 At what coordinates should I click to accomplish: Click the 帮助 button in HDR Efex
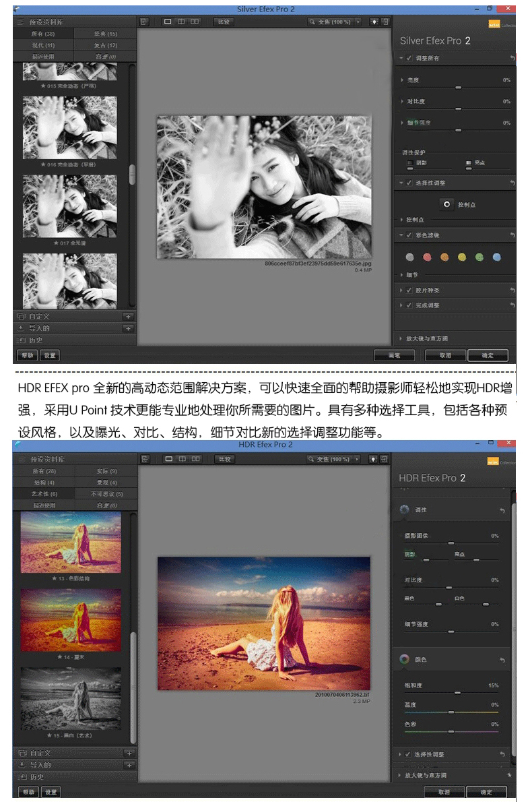(x=28, y=792)
